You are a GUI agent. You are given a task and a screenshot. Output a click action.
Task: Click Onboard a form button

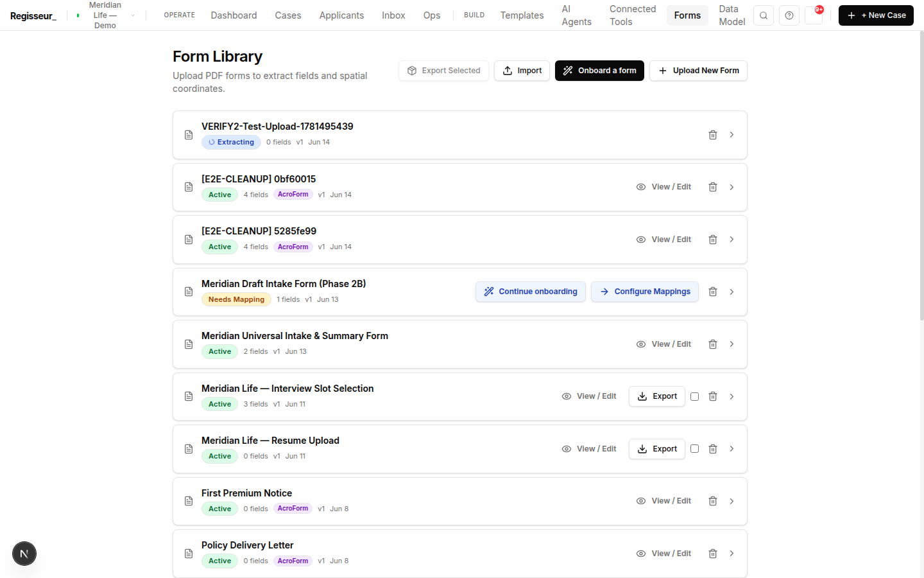(x=599, y=71)
